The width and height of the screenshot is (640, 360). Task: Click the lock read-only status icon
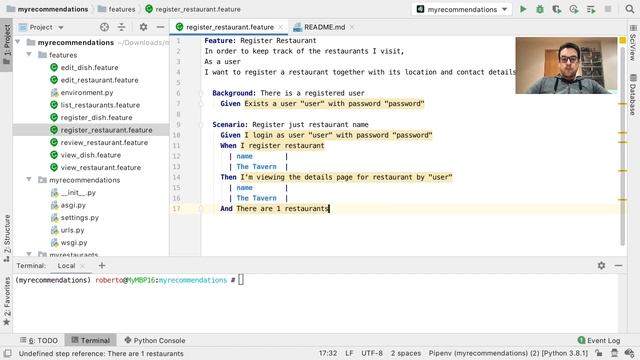click(x=599, y=353)
